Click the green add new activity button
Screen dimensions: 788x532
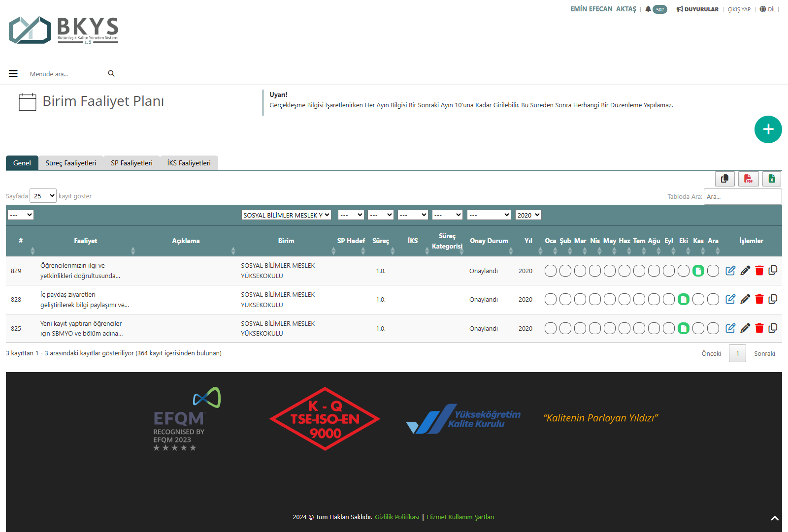pyautogui.click(x=768, y=129)
